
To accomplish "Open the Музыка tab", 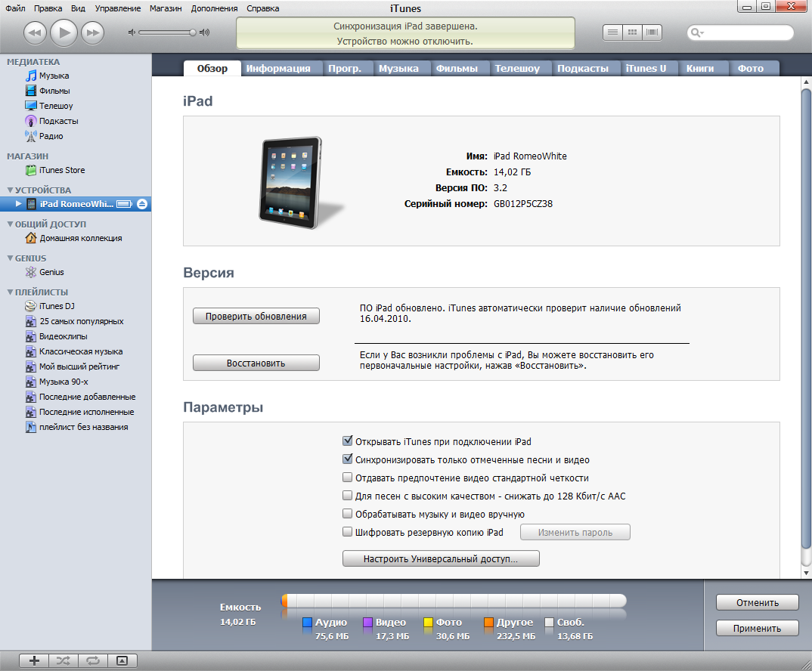I will click(398, 68).
